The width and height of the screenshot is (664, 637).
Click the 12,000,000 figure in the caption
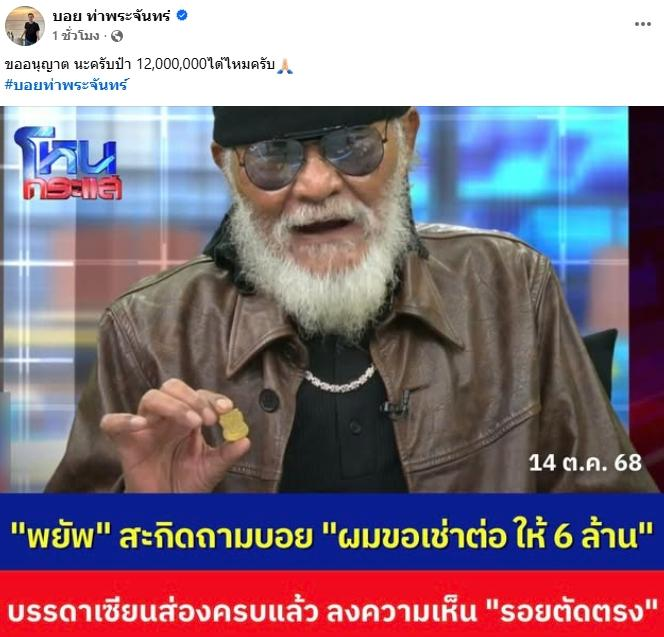point(172,64)
